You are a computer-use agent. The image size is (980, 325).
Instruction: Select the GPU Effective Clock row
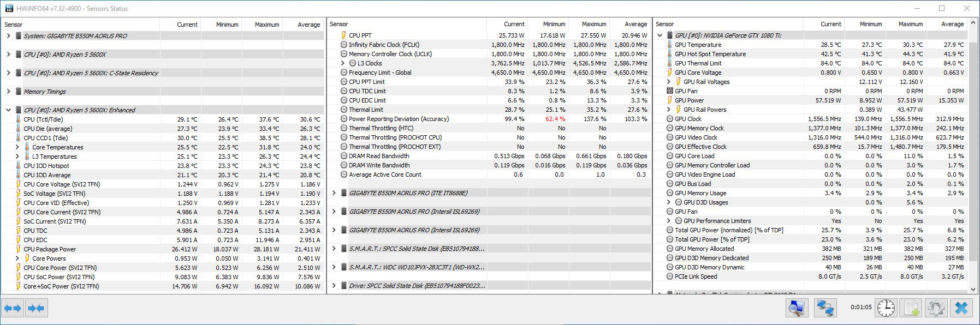(811, 147)
